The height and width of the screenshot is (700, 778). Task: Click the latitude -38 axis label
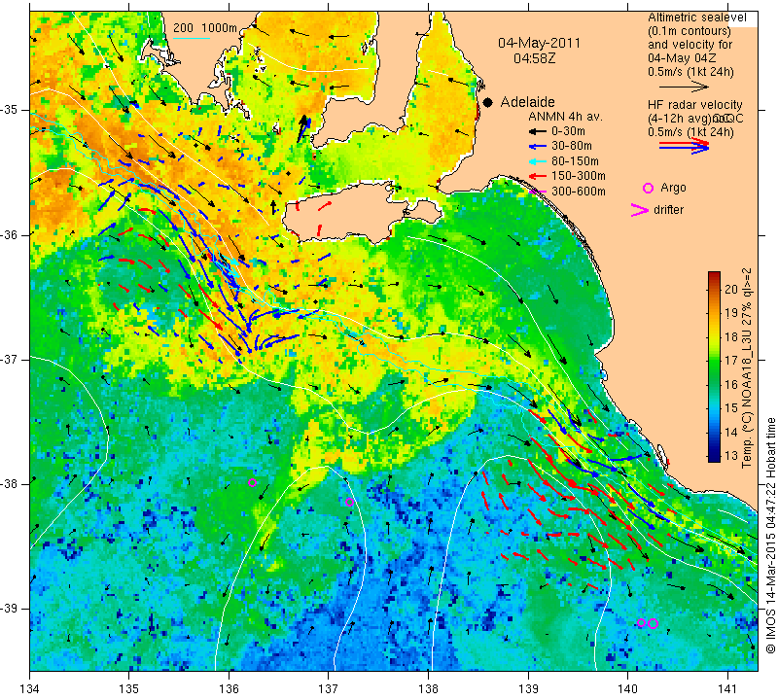(x=9, y=484)
